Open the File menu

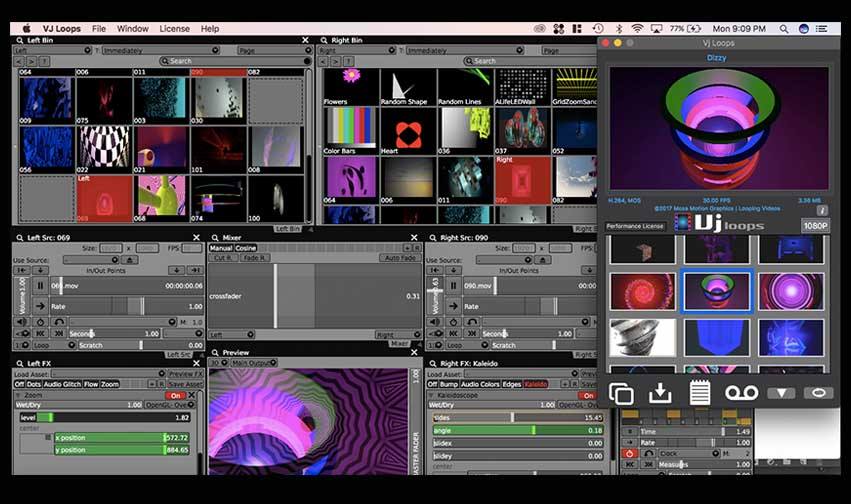point(99,29)
